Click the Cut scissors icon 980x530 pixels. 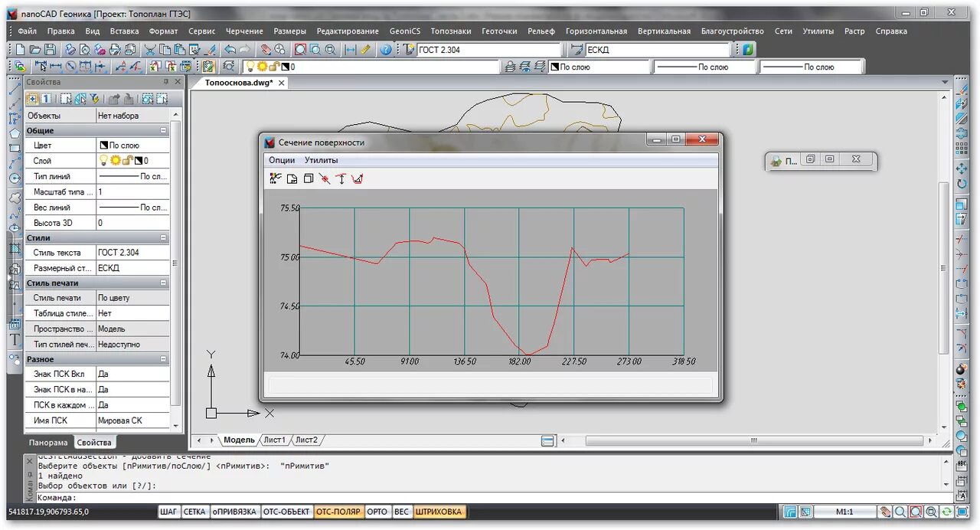tap(150, 50)
